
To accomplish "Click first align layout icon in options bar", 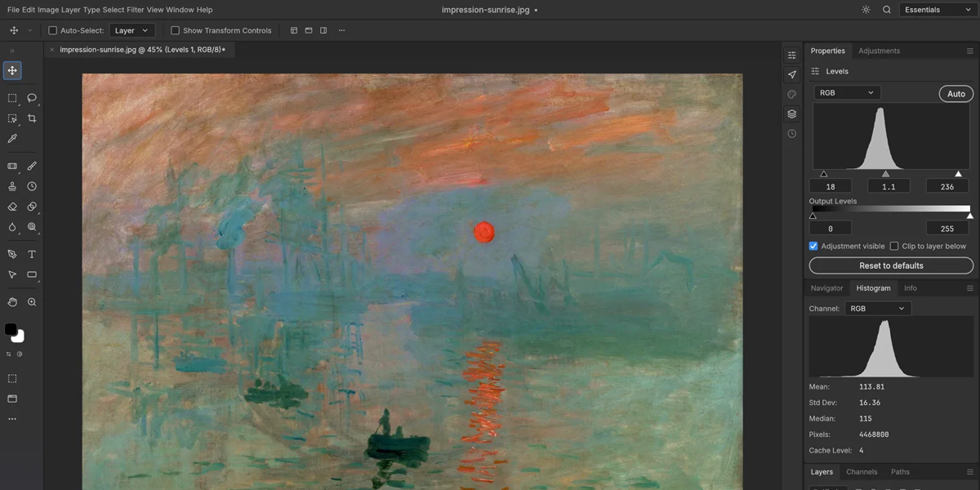I will coord(294,30).
